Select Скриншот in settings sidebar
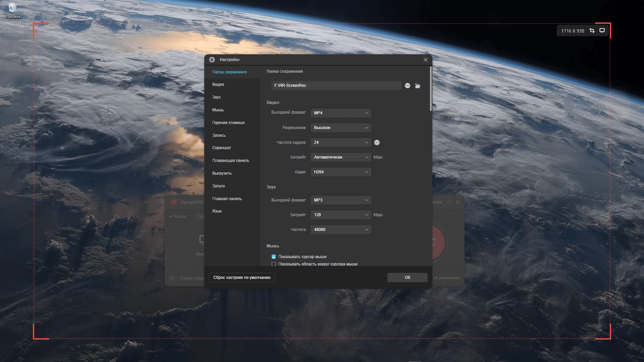The image size is (644, 362). [x=232, y=148]
